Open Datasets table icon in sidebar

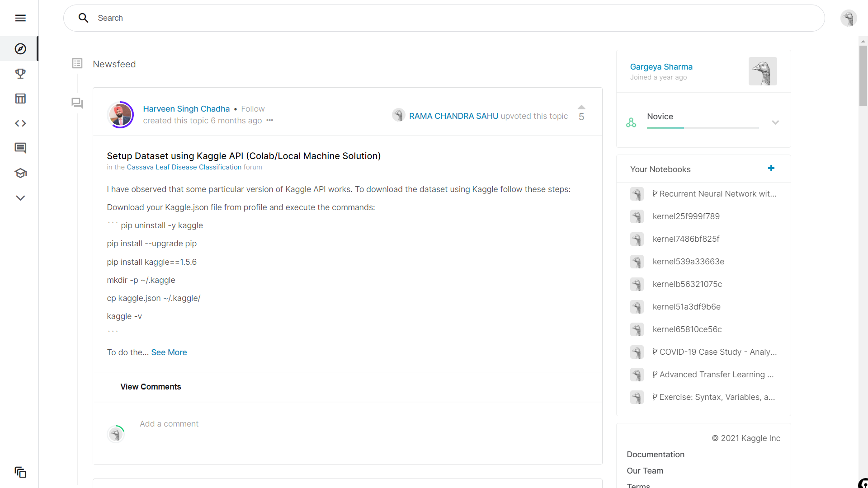[x=20, y=99]
